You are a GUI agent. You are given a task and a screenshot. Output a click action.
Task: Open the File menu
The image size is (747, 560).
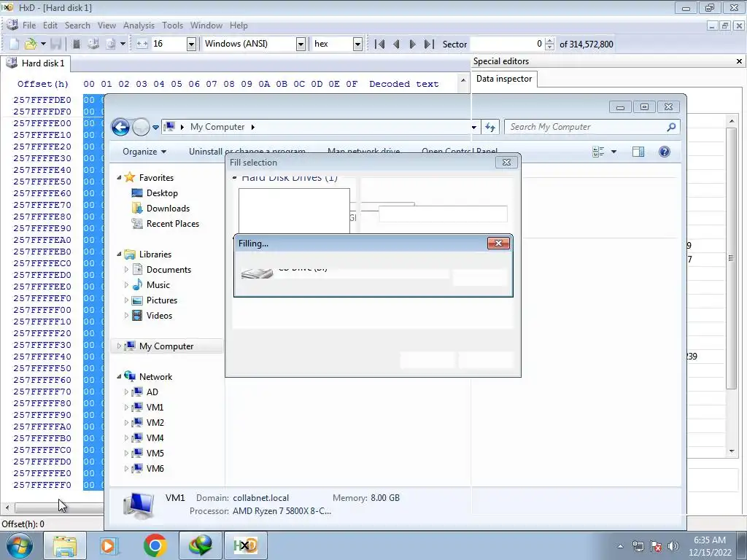[29, 26]
